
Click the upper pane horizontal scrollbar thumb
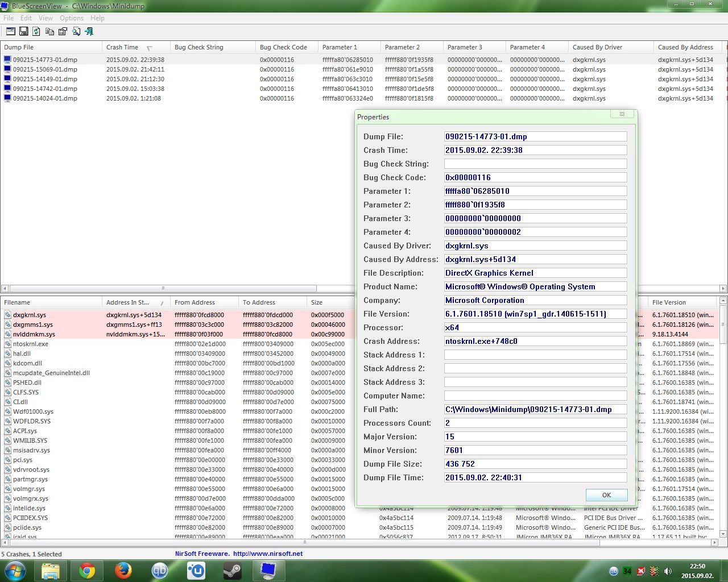[163, 288]
